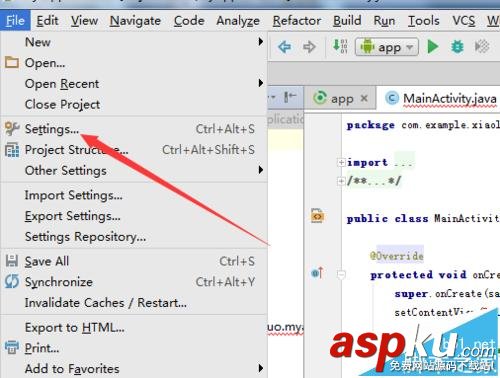The height and width of the screenshot is (378, 500).
Task: Click the folder icon beside Open...
Action: coord(12,62)
